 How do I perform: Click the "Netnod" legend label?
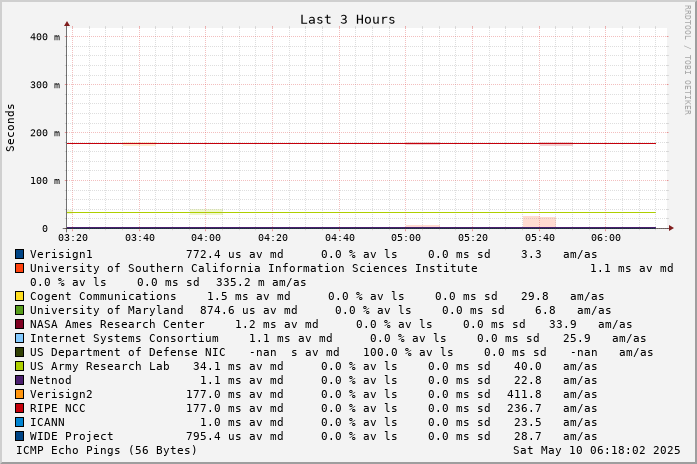point(50,380)
